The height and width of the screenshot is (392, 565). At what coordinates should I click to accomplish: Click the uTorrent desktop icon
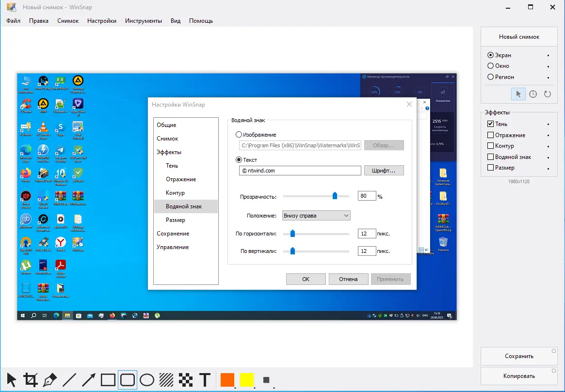point(26,267)
